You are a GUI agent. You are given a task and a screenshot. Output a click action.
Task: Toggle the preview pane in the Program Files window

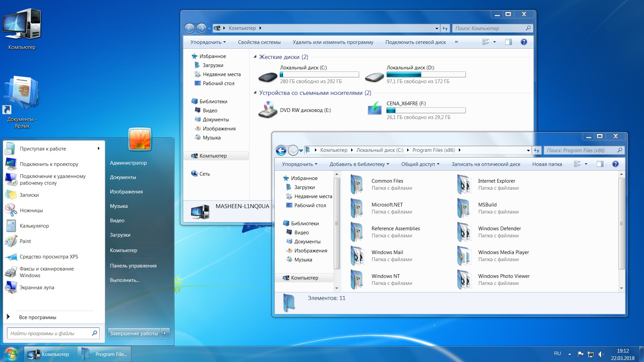600,164
